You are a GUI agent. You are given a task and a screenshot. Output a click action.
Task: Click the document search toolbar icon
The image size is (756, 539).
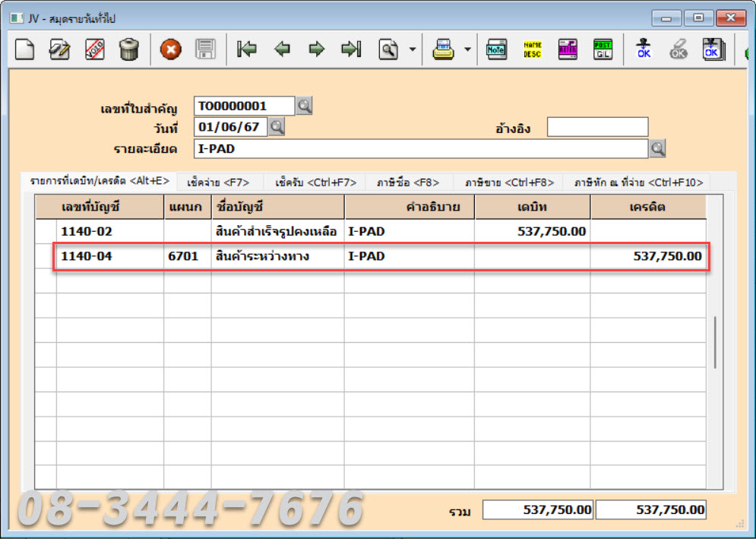[388, 49]
